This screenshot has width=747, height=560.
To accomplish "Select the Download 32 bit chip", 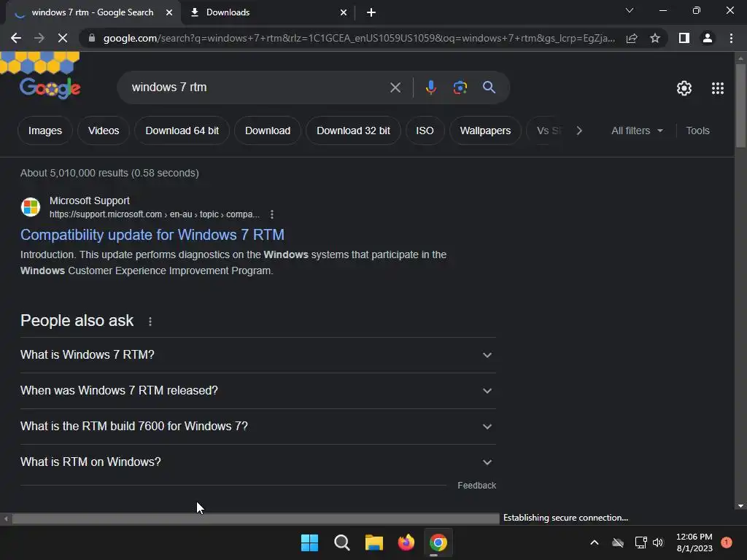I will 354,131.
